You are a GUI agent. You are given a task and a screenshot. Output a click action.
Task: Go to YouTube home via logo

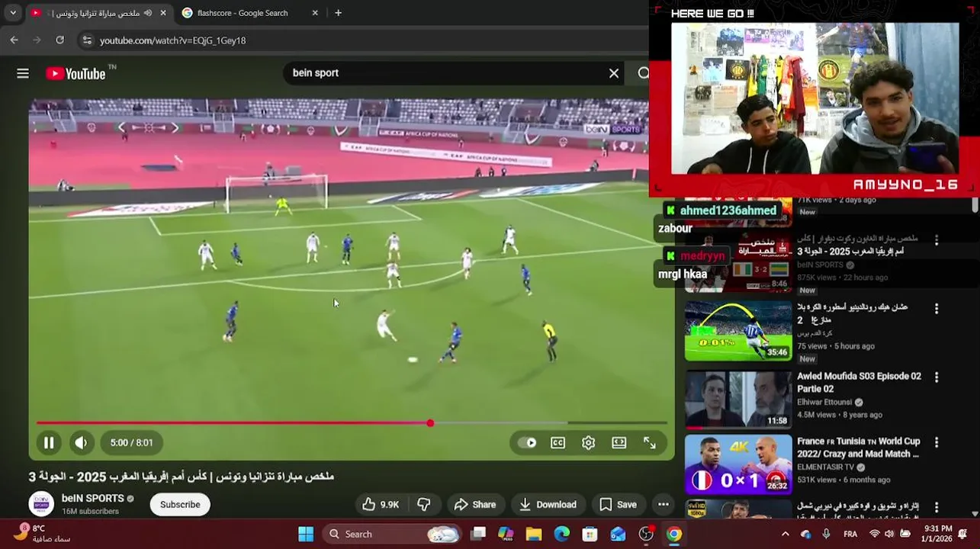[x=76, y=73]
